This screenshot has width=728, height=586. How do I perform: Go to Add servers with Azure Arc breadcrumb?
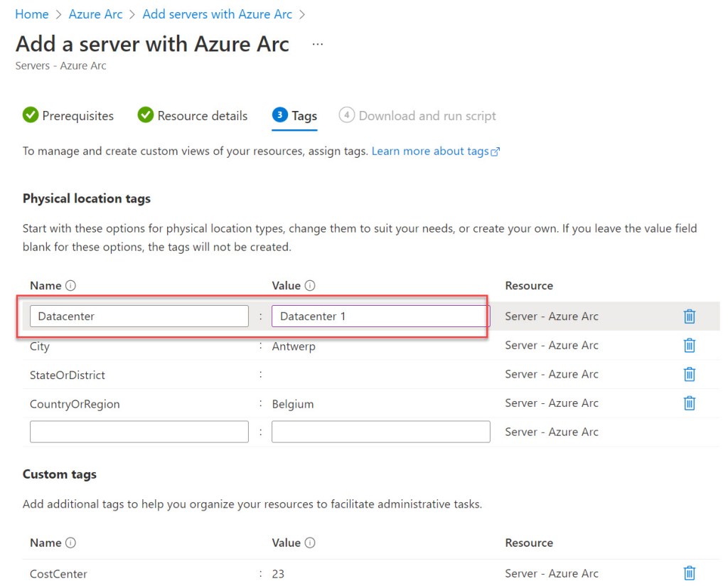(217, 14)
